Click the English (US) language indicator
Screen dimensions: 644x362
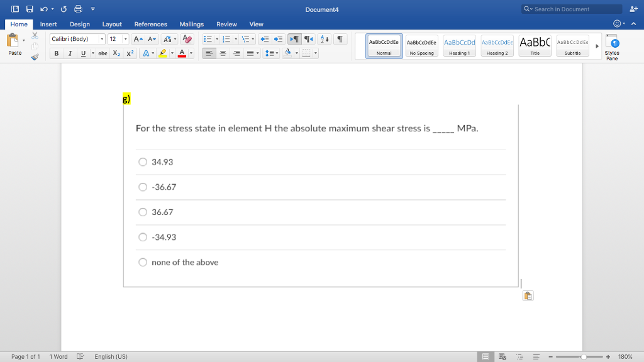tap(111, 357)
